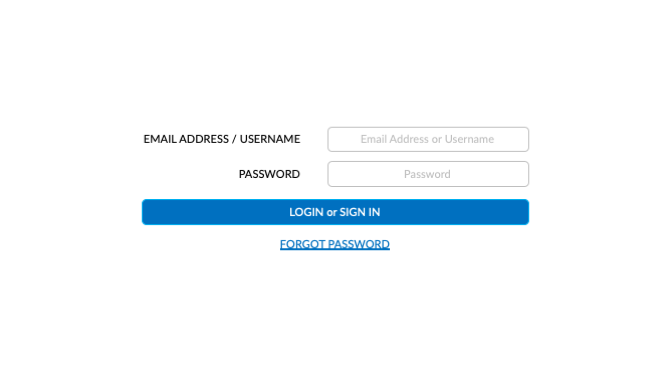Hit the wide blue SIGN IN bar
Screen dimensions: 670x377
click(335, 212)
